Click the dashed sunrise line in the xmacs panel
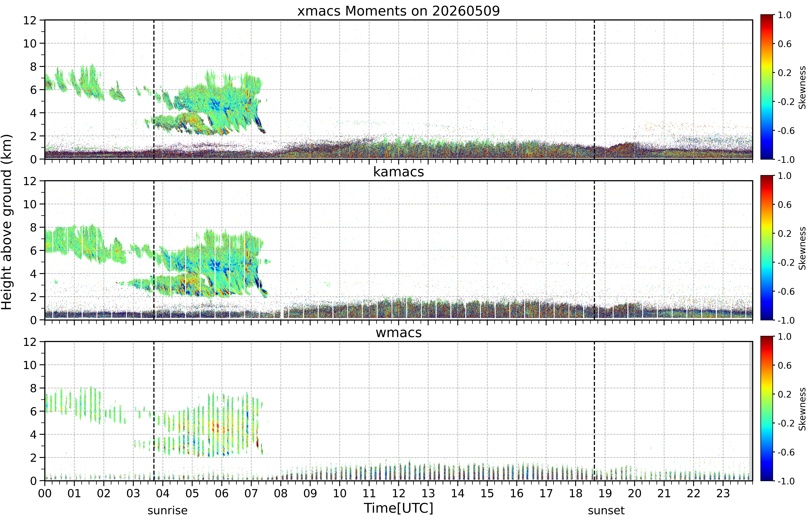The height and width of the screenshot is (522, 812). click(x=154, y=90)
